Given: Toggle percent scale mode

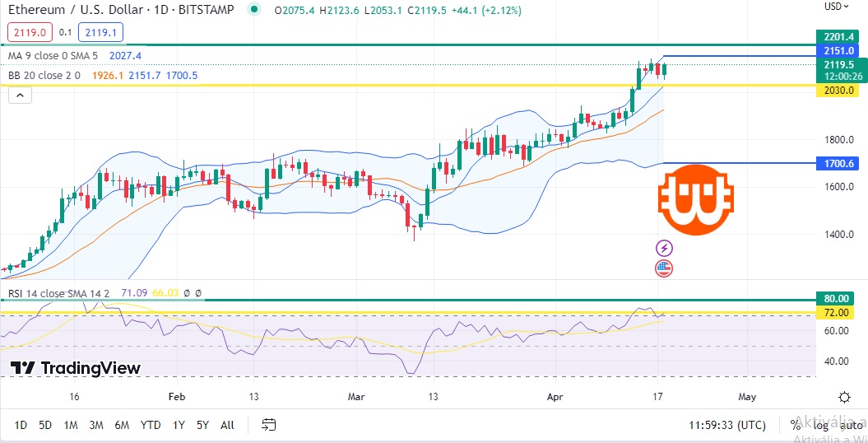Looking at the screenshot, I should (x=796, y=425).
